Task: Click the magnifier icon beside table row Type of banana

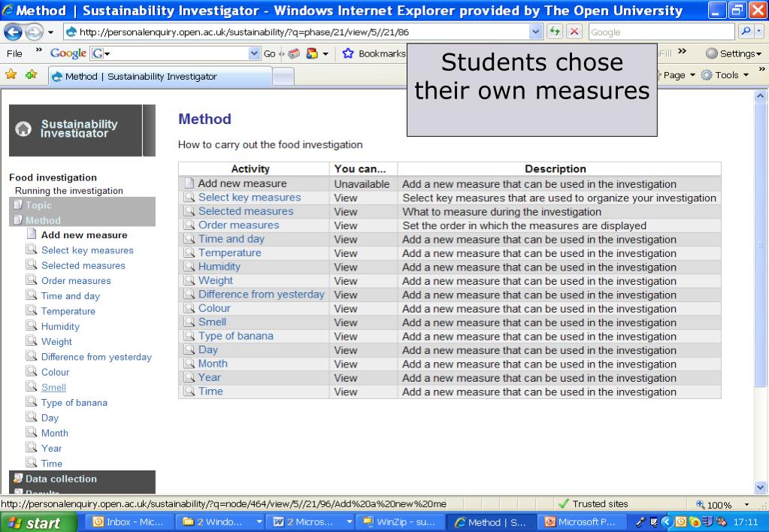Action: [x=189, y=336]
